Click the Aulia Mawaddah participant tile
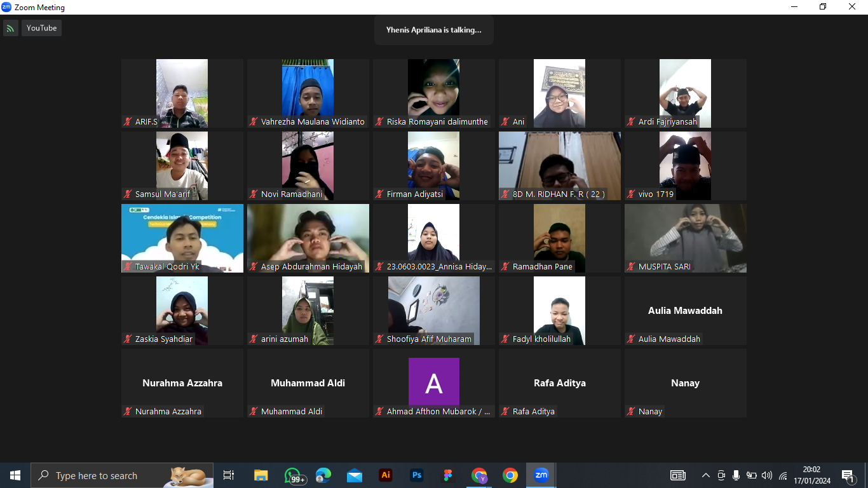The height and width of the screenshot is (488, 868). pos(685,311)
